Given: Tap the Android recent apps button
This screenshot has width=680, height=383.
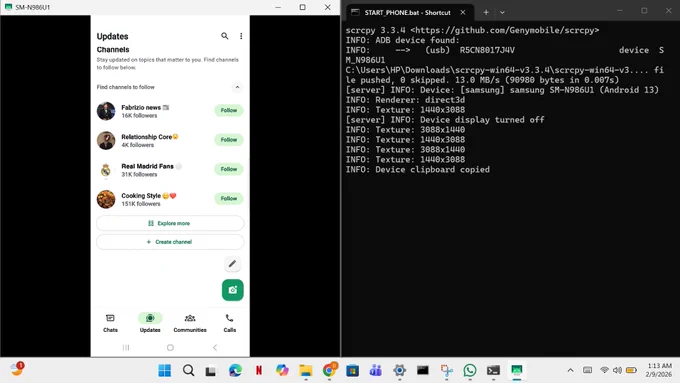Looking at the screenshot, I should [126, 347].
